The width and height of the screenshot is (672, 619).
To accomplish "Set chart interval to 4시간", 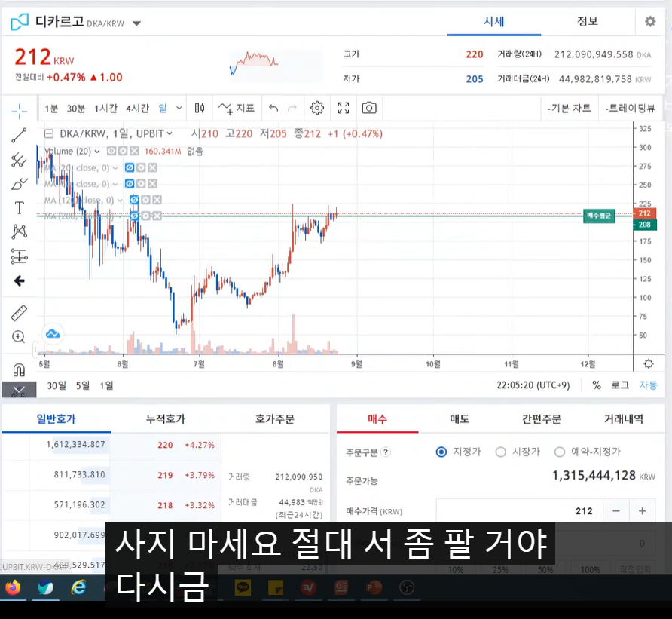I will click(137, 109).
